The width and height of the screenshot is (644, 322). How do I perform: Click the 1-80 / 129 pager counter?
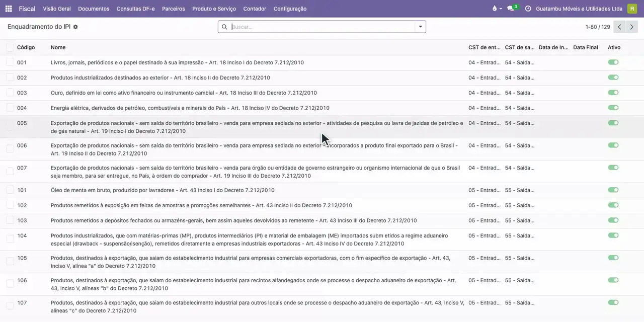click(x=598, y=27)
